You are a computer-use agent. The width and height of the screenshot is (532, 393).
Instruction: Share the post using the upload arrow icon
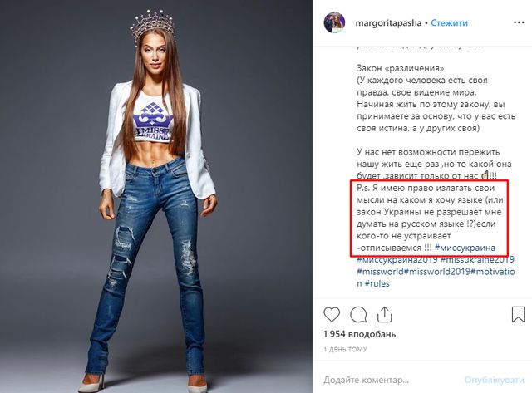385,315
